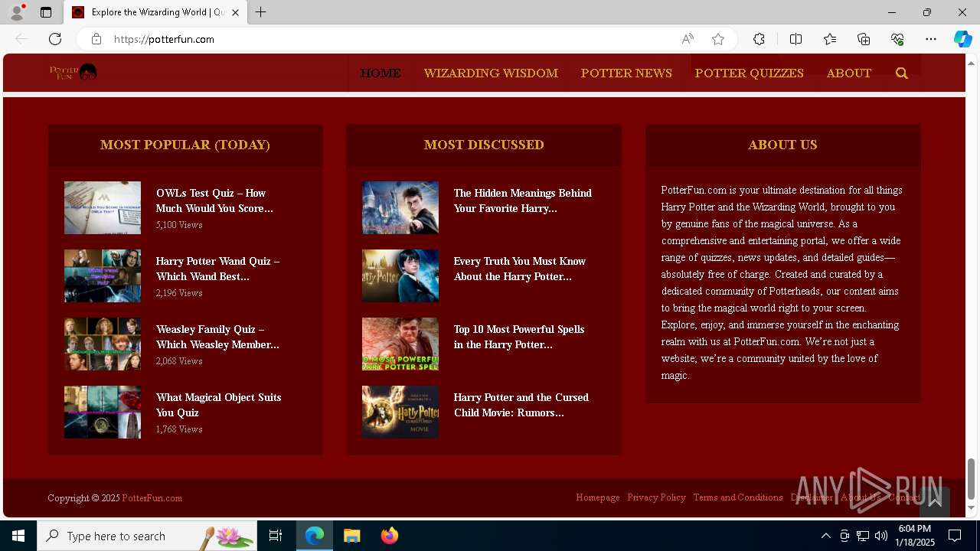Screen dimensions: 980x551
Task: Click Hidden Meanings article thumbnail
Action: pos(400,207)
